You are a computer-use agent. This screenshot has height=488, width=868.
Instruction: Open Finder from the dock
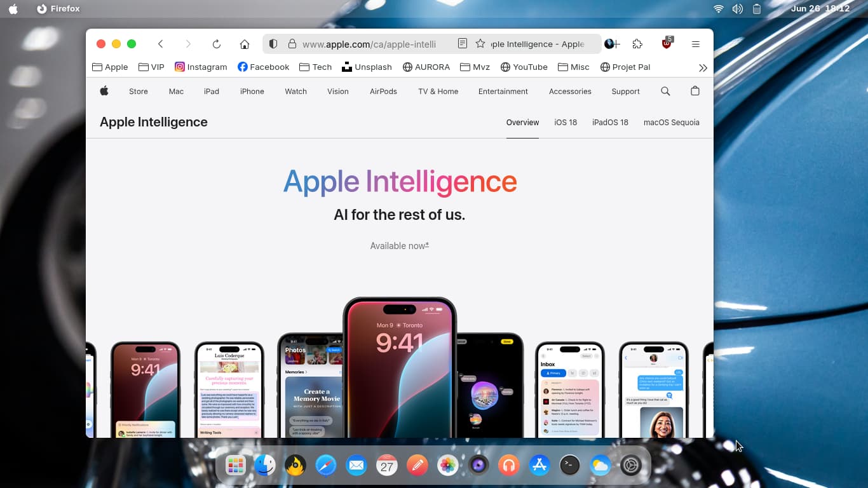click(x=265, y=466)
